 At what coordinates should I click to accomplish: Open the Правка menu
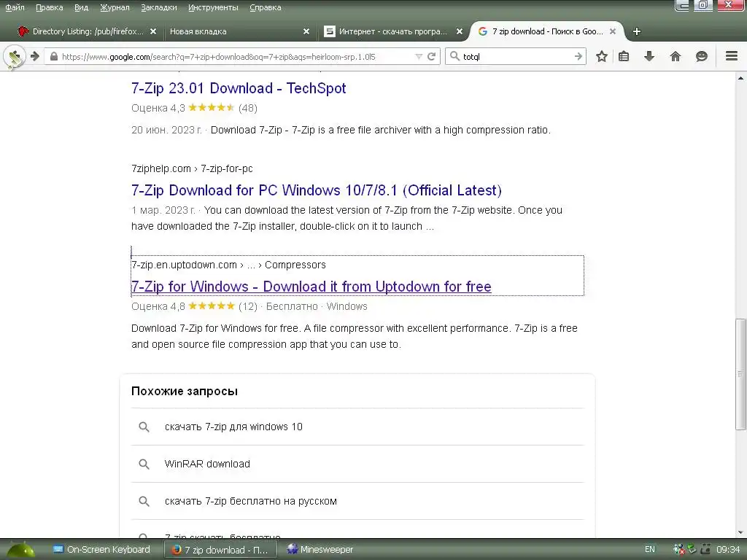[49, 7]
